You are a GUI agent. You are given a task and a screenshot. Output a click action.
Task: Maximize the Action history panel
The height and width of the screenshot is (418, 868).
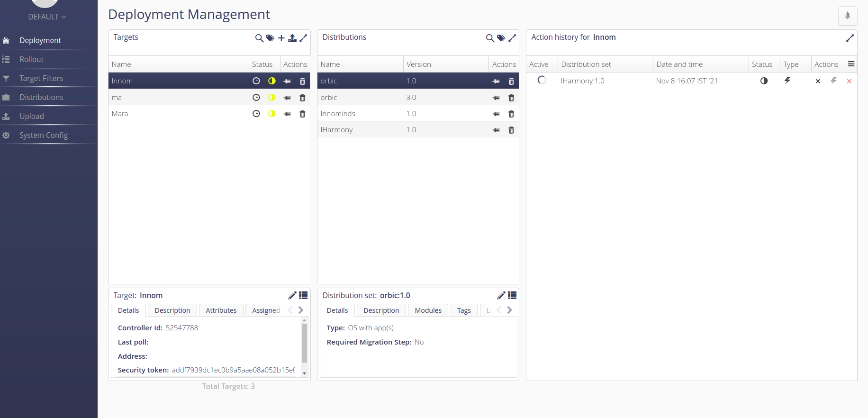tap(850, 38)
